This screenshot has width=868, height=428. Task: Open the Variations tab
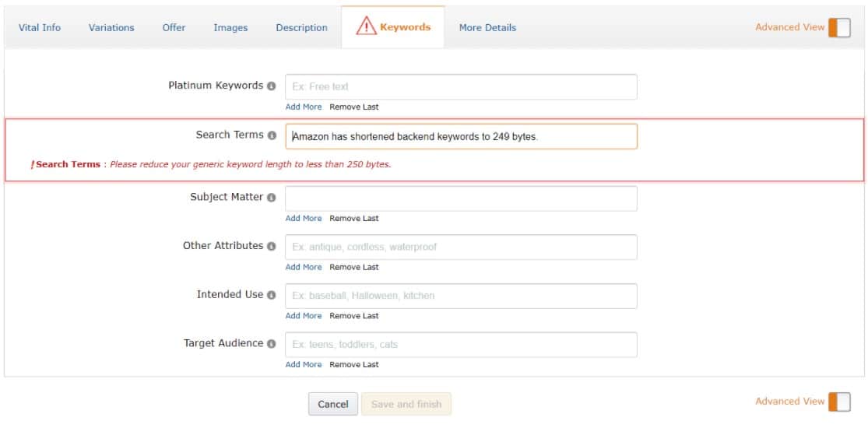(111, 28)
